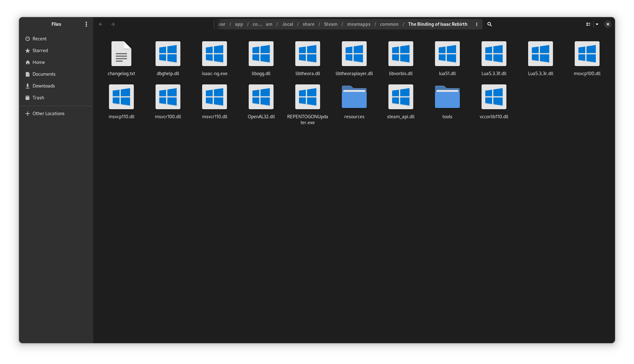Open the resources folder
This screenshot has width=634, height=364.
tap(354, 97)
